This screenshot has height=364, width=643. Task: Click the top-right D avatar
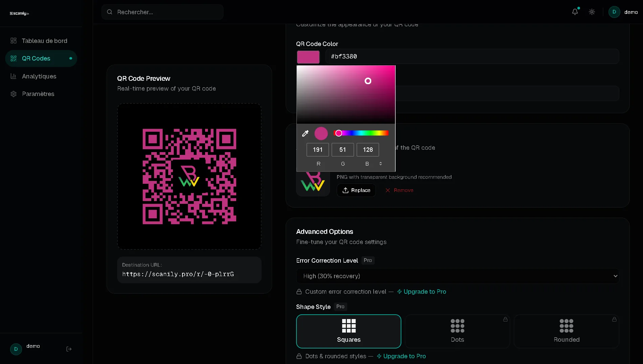pos(614,12)
